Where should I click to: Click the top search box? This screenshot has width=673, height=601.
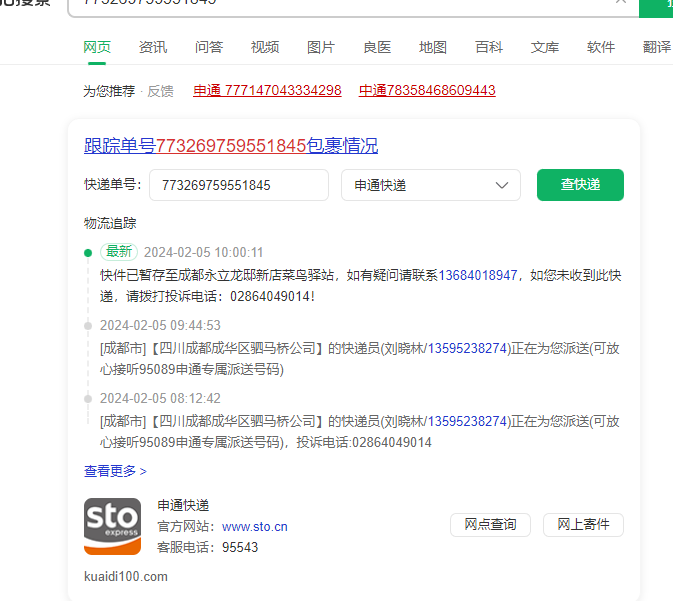tap(353, 6)
